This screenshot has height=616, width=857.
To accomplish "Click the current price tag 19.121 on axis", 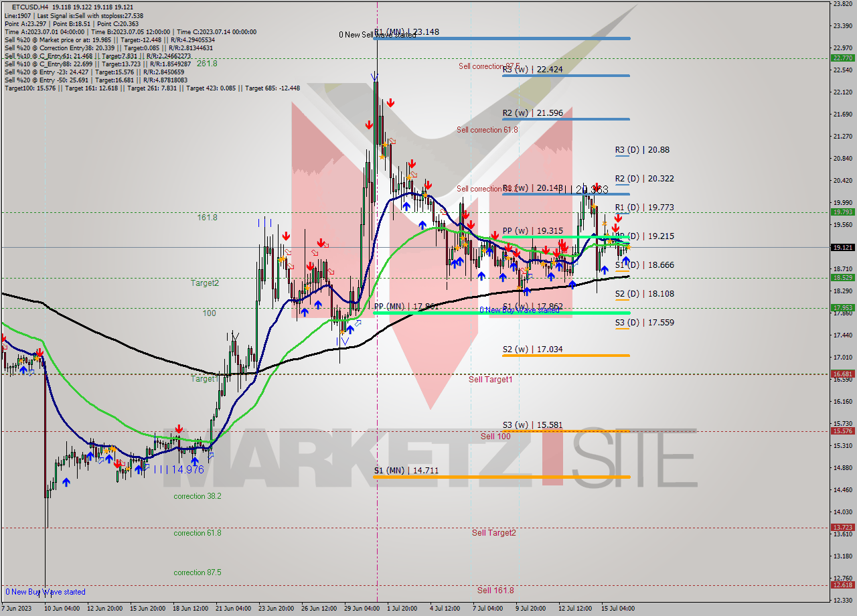I will point(842,247).
